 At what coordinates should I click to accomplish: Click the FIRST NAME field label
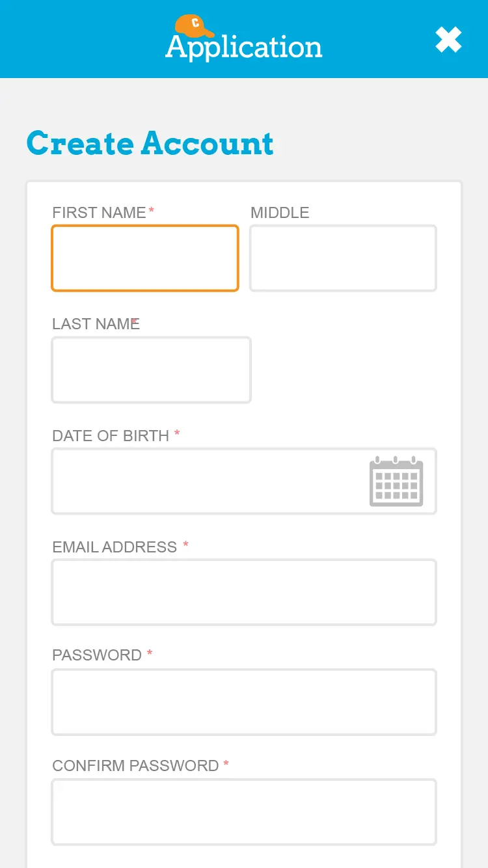99,213
